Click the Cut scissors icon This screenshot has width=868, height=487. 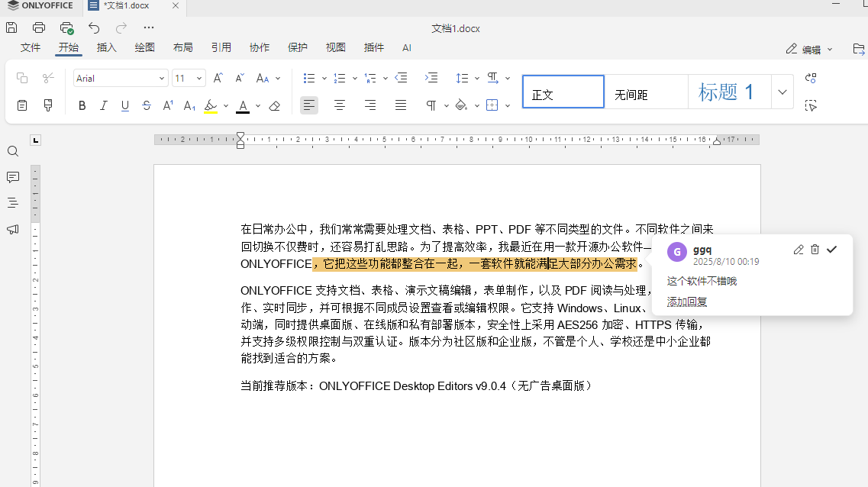click(x=48, y=78)
